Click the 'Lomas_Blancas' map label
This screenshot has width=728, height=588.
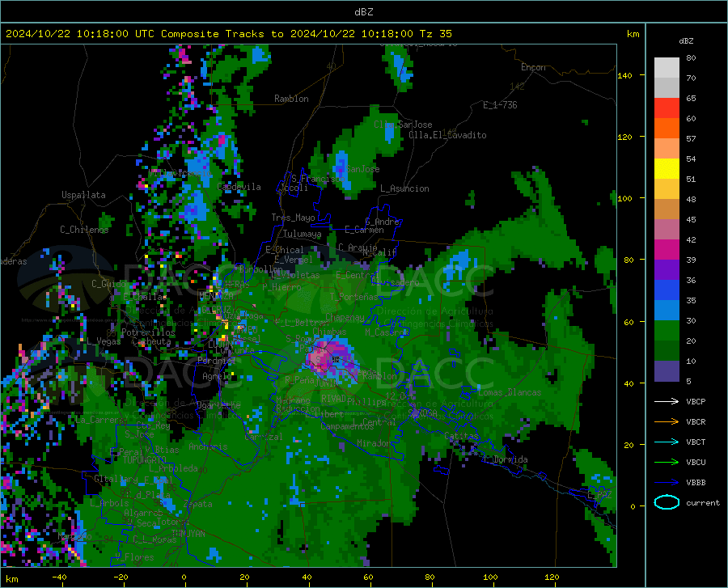[x=510, y=392]
